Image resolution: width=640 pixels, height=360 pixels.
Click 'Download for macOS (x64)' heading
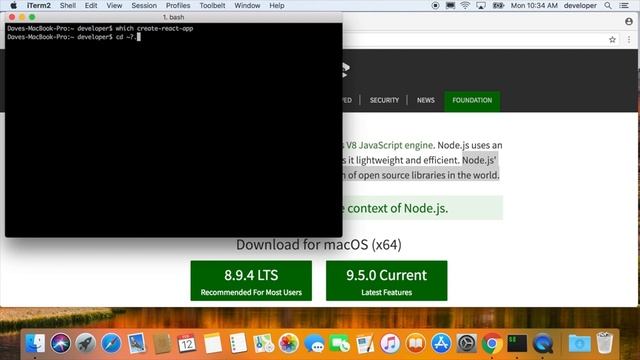pos(319,244)
